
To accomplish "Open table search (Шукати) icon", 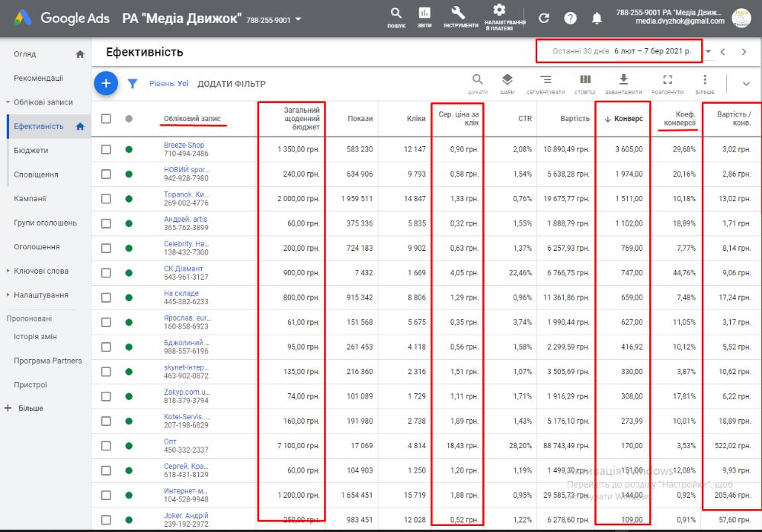I will click(x=478, y=79).
